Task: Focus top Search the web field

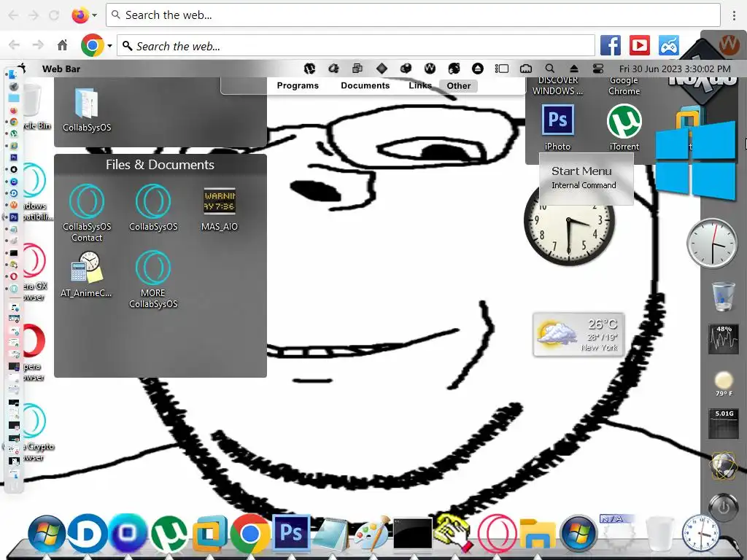Action: (413, 15)
